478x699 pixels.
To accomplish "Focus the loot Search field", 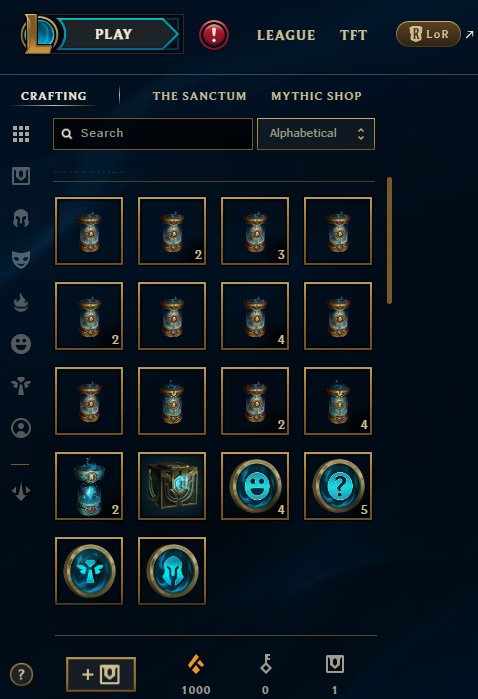I will click(x=153, y=134).
